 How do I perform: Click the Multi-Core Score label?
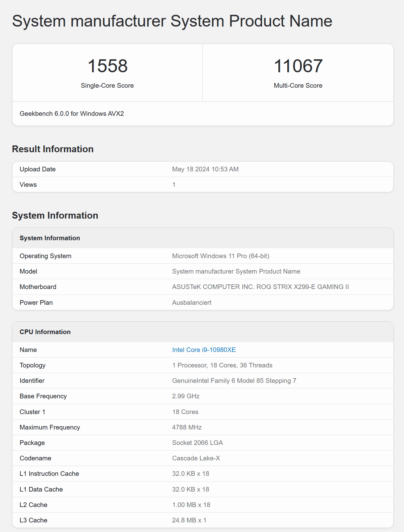tap(298, 86)
